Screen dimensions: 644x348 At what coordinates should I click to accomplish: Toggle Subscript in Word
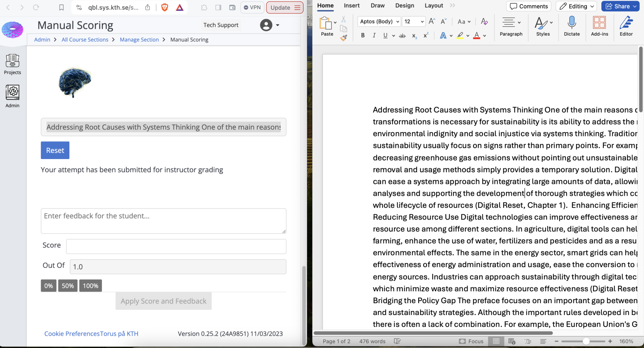pos(414,36)
